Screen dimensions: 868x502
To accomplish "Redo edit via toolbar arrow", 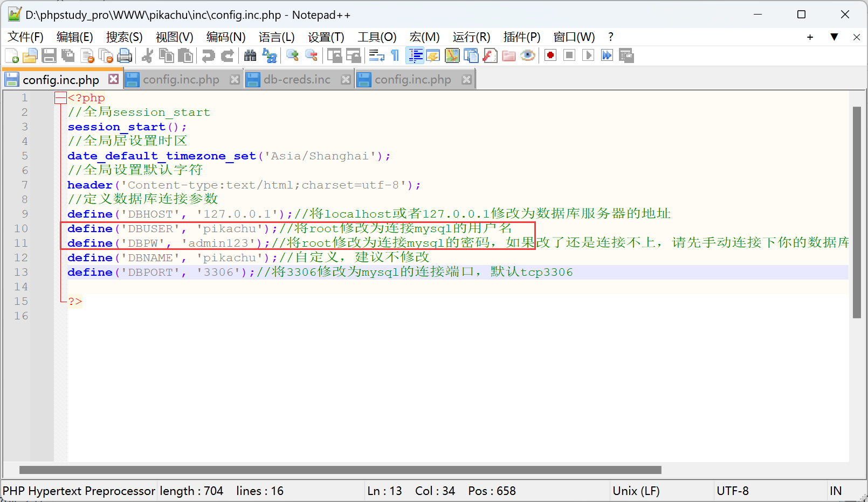I will coord(228,55).
